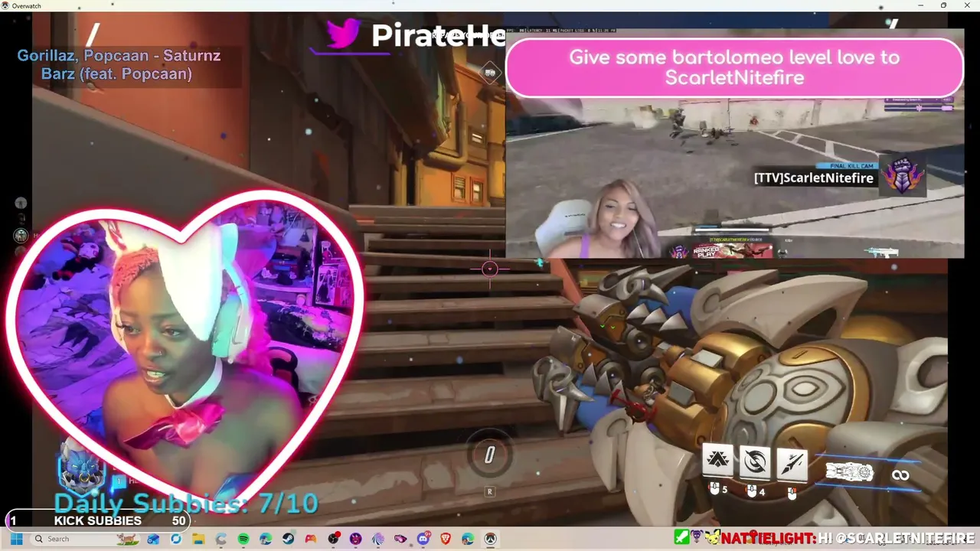Open Outlook from the taskbar
The image size is (980, 551).
[x=153, y=539]
